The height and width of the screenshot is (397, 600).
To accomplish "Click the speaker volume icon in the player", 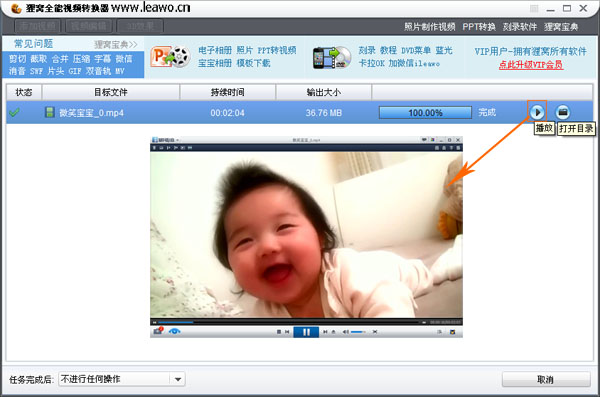I will coord(346,332).
